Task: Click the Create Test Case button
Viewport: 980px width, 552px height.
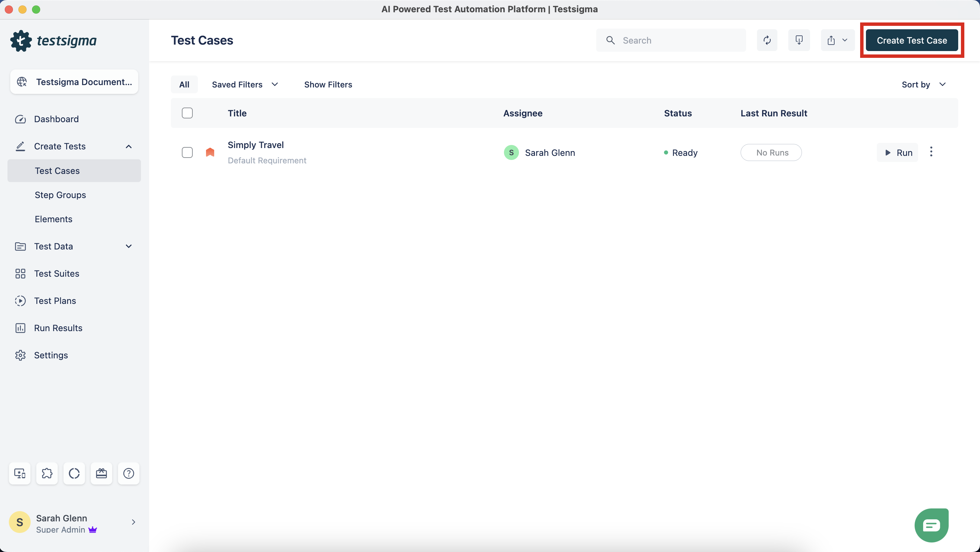Action: click(912, 40)
